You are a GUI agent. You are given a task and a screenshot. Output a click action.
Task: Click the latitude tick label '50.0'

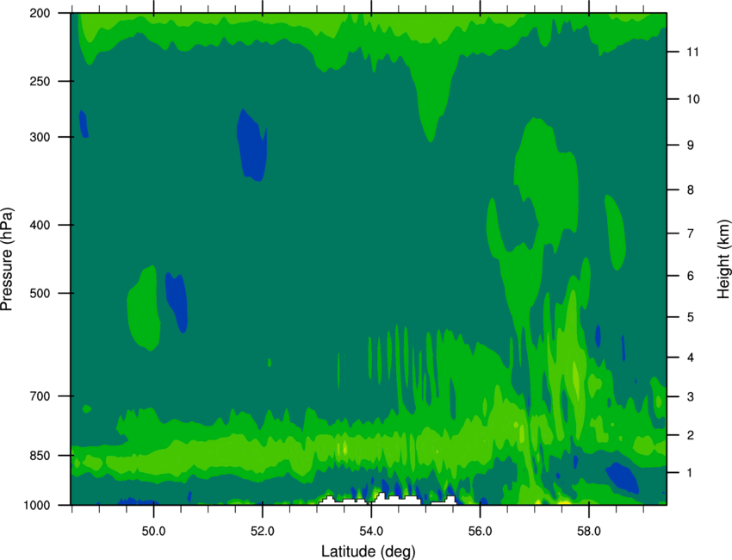(x=153, y=532)
